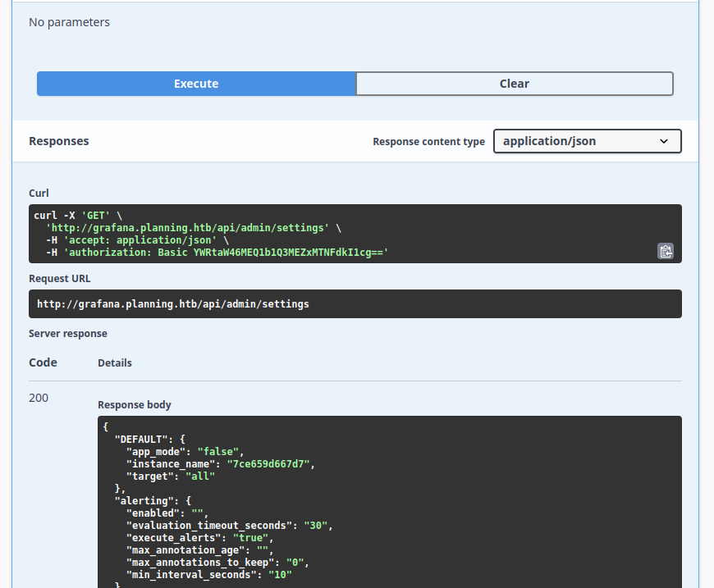Click the min_interval_seconds line in JSON
Image resolution: width=714 pixels, height=588 pixels.
click(208, 575)
